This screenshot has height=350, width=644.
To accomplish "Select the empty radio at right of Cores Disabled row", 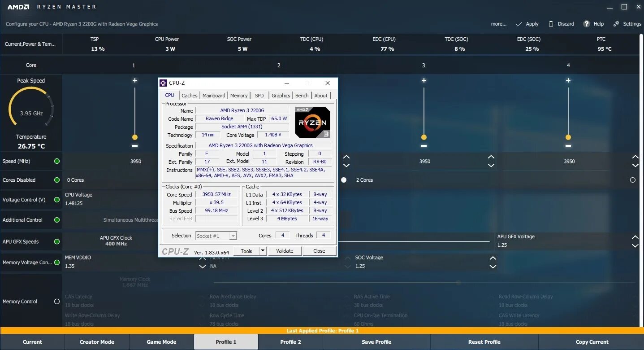I will (x=633, y=180).
